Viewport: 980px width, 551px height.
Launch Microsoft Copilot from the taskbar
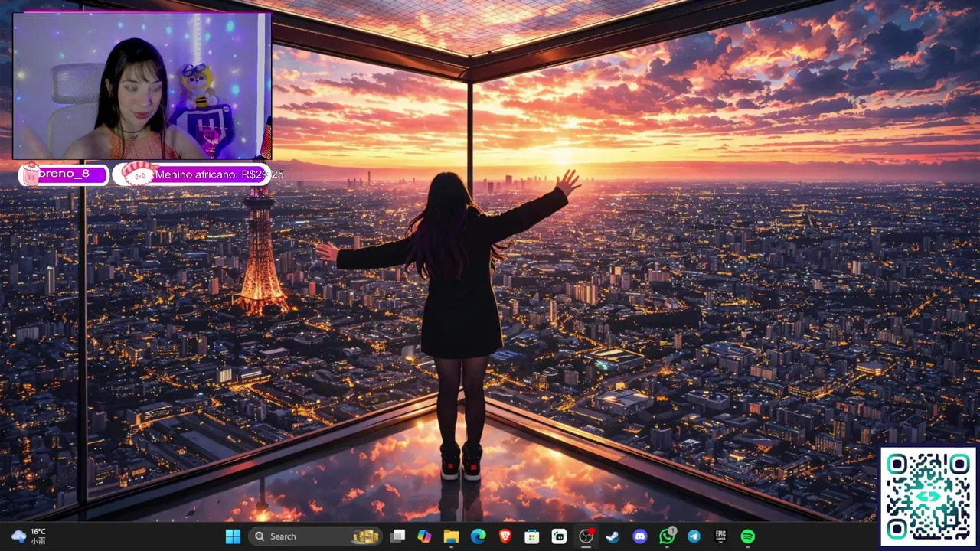click(x=424, y=536)
